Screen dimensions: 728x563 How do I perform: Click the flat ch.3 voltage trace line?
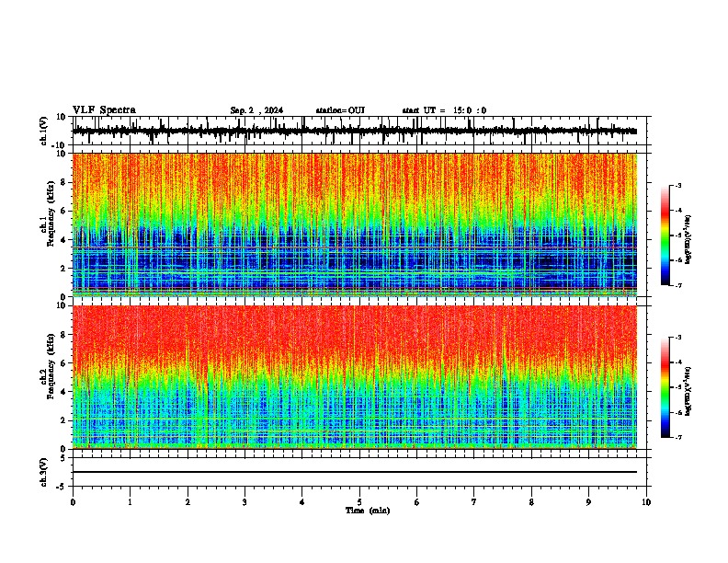tap(355, 472)
